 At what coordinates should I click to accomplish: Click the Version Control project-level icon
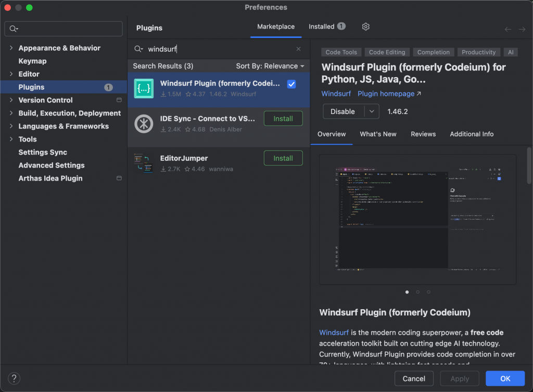click(119, 100)
